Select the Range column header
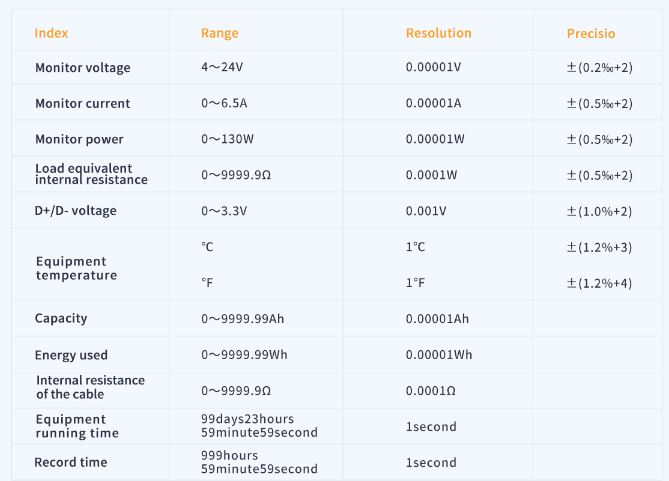The width and height of the screenshot is (669, 481). coord(220,33)
